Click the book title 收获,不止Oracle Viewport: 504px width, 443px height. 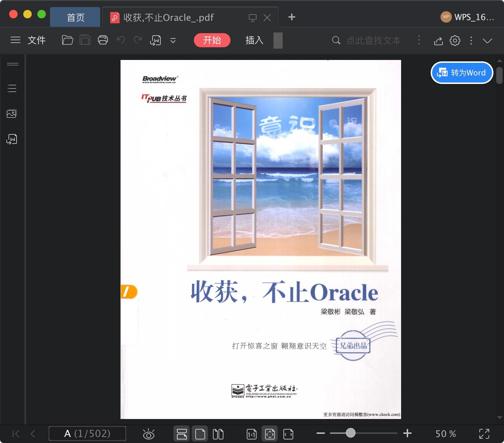284,292
